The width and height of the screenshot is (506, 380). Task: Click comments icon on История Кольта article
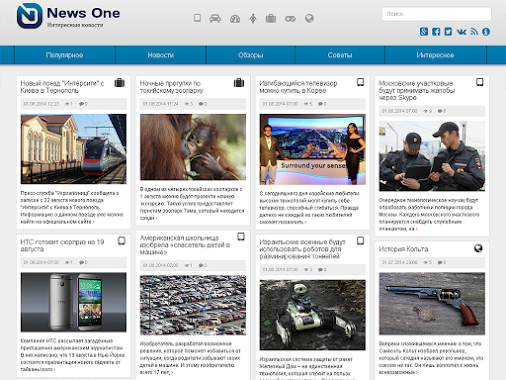[440, 263]
